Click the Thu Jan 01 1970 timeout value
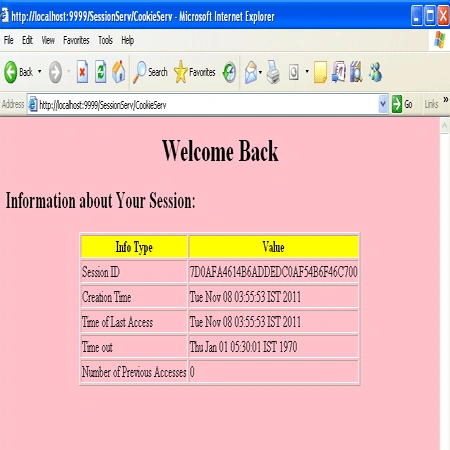450x450 pixels. [x=243, y=347]
